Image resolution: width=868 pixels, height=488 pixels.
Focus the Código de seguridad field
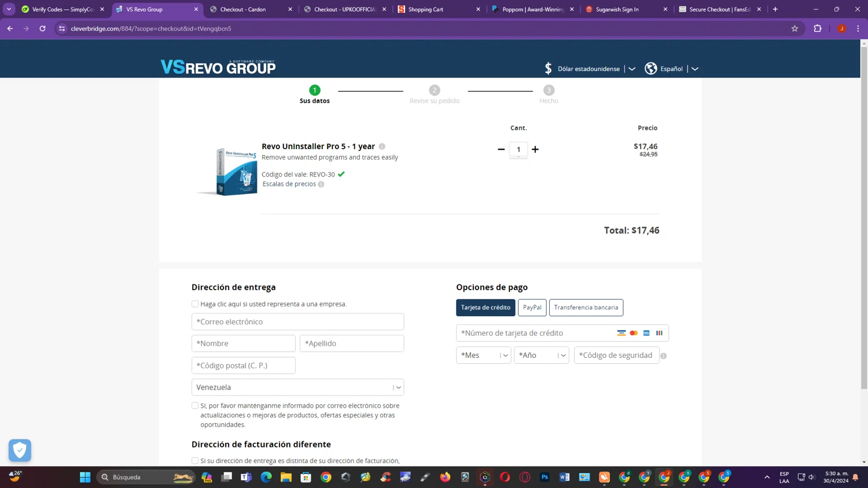(x=617, y=355)
